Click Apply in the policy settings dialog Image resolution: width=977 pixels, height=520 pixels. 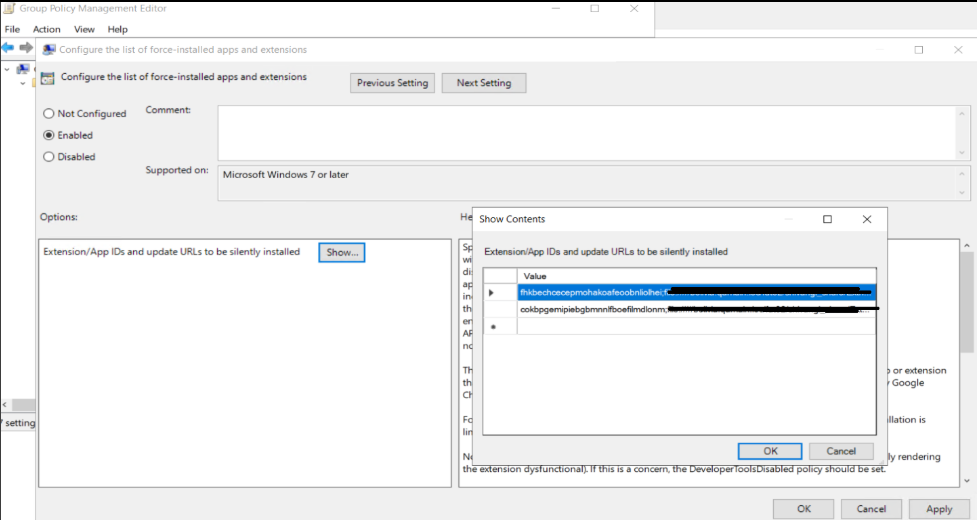coord(939,509)
